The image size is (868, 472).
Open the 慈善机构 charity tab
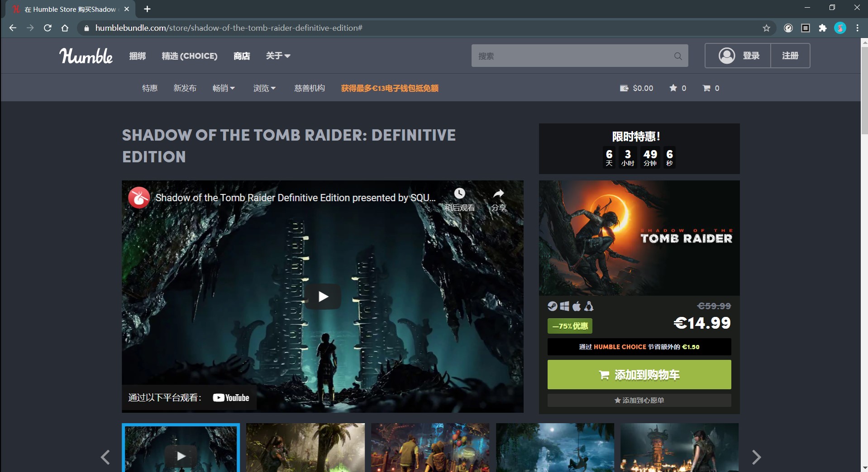click(x=310, y=88)
